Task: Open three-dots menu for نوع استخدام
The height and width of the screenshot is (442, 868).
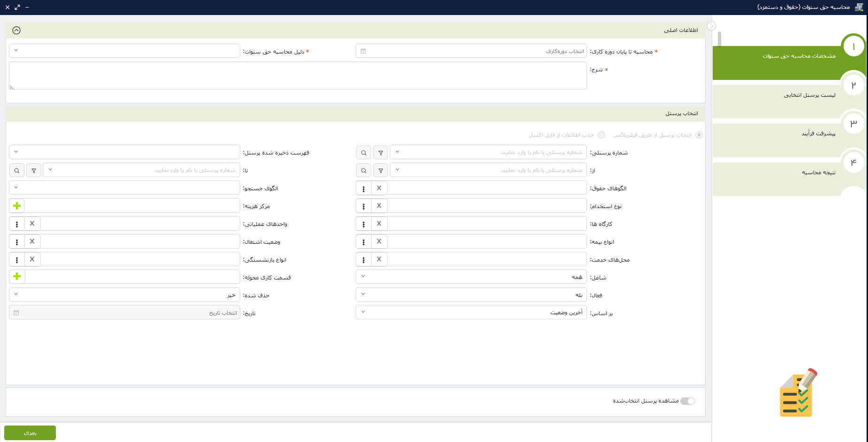Action: click(364, 206)
